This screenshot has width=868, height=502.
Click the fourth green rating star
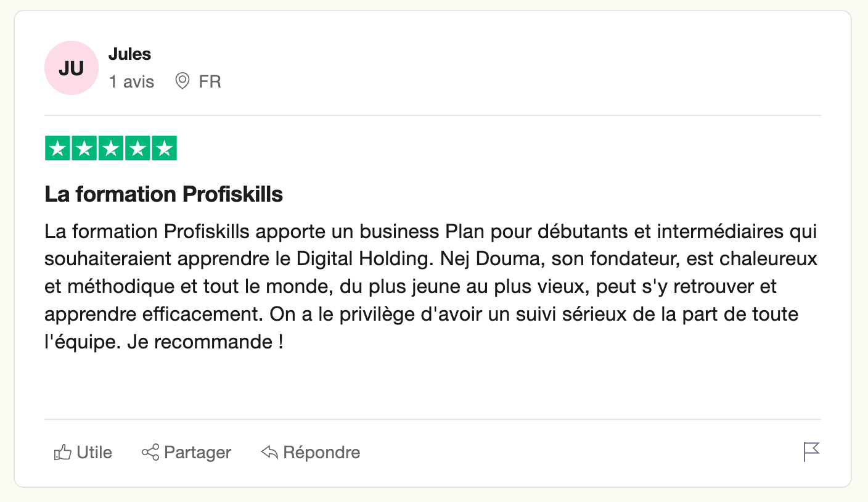point(137,148)
